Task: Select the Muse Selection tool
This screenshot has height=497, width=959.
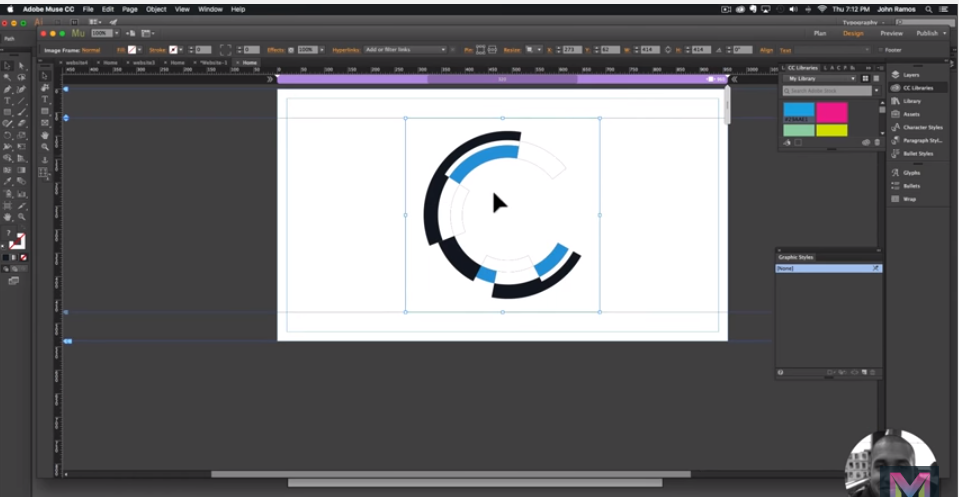Action: (45, 76)
